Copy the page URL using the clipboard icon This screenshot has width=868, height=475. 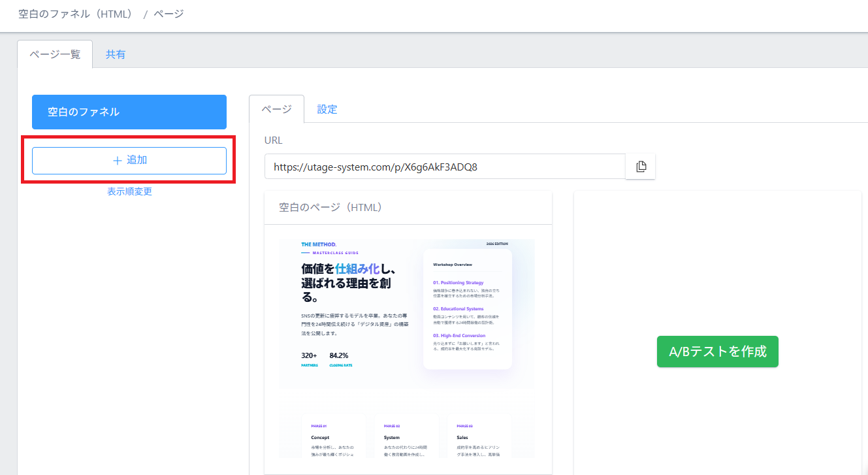[641, 167]
